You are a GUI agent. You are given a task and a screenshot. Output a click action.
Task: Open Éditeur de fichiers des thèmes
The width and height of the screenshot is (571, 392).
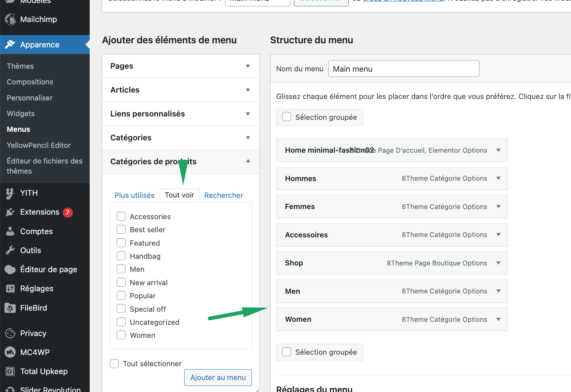pyautogui.click(x=44, y=166)
